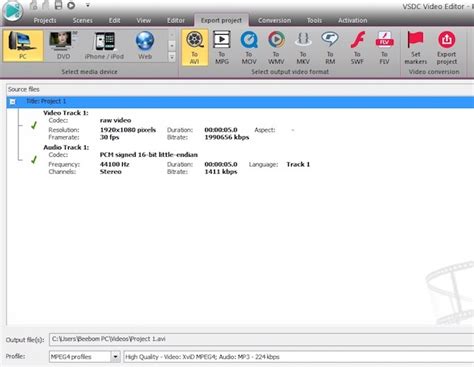Choose To SWF output format

(357, 47)
